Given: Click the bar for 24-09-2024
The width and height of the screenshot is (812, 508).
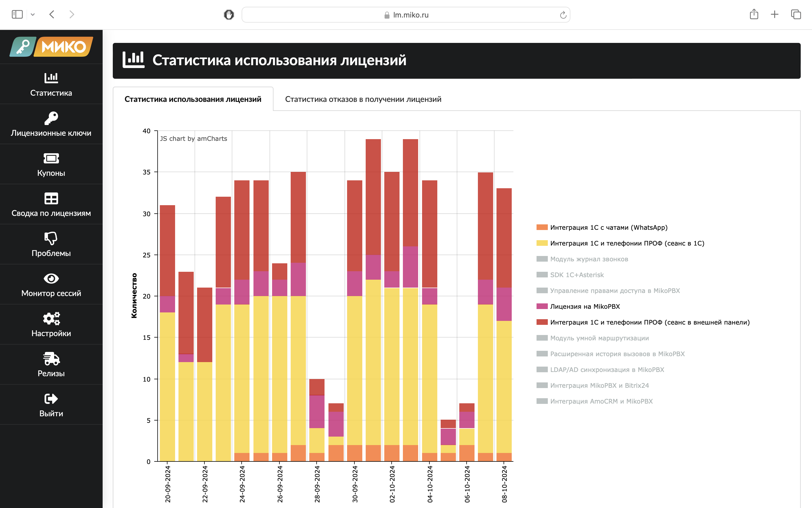Looking at the screenshot, I should [x=242, y=321].
